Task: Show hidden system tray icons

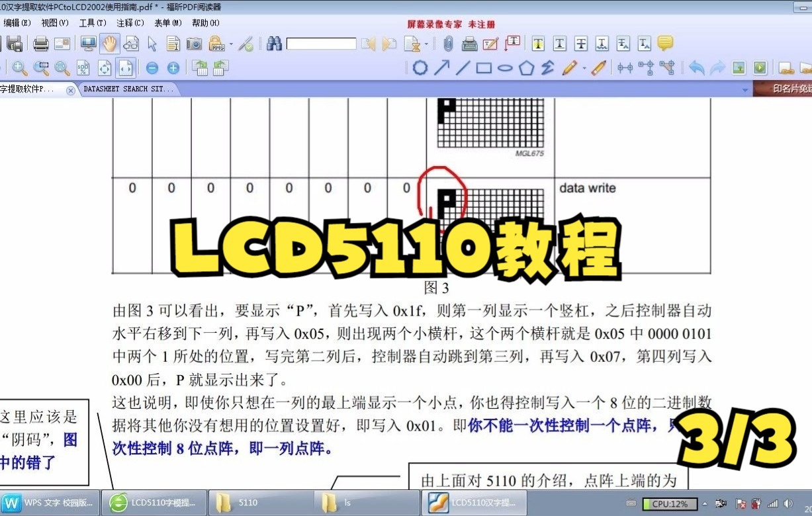Action: 705,503
